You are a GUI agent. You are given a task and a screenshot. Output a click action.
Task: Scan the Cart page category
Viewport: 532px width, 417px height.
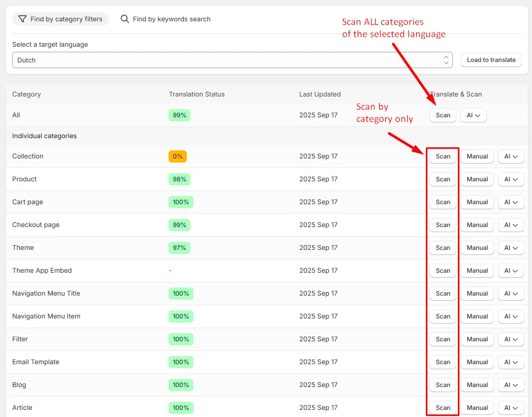(443, 202)
